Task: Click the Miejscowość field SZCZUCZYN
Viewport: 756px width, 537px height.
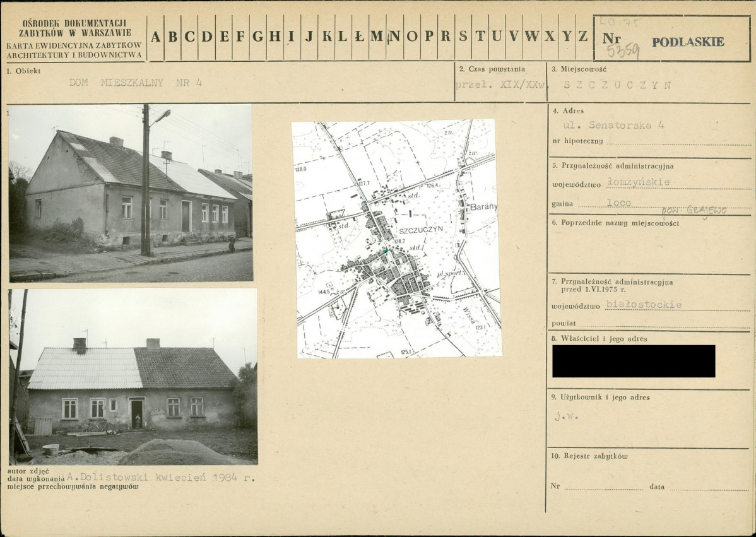Action: (x=617, y=85)
